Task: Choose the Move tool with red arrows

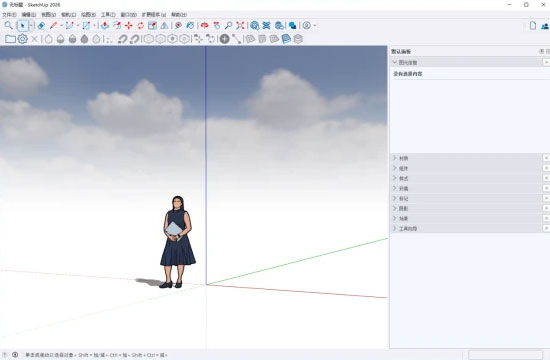Action: point(129,26)
